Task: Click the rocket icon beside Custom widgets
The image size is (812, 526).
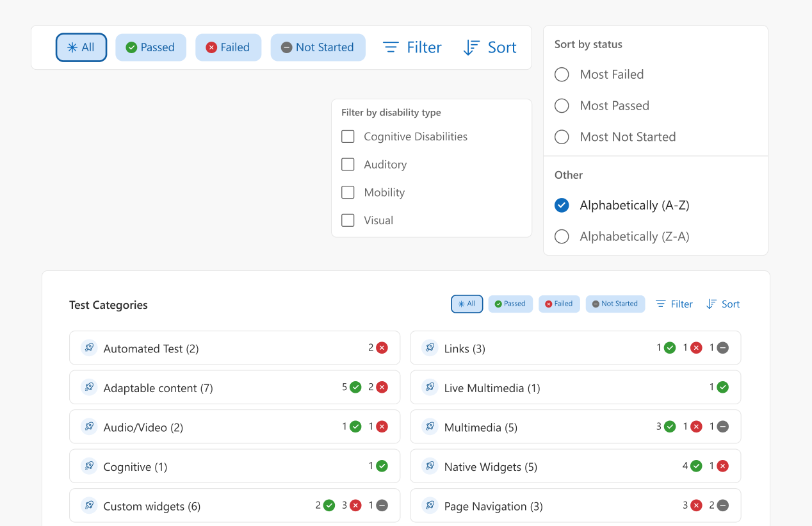Action: (x=89, y=505)
